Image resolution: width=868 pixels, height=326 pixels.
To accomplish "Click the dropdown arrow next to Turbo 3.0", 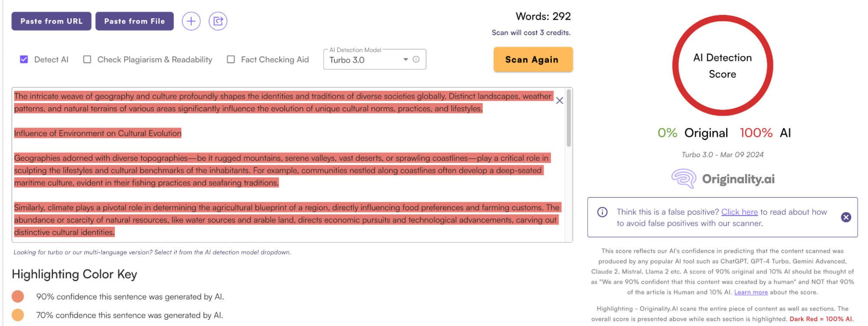I will (x=406, y=60).
